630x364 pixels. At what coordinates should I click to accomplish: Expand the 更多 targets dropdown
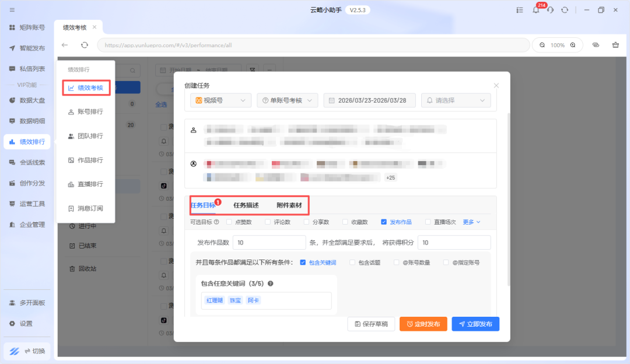tap(471, 222)
